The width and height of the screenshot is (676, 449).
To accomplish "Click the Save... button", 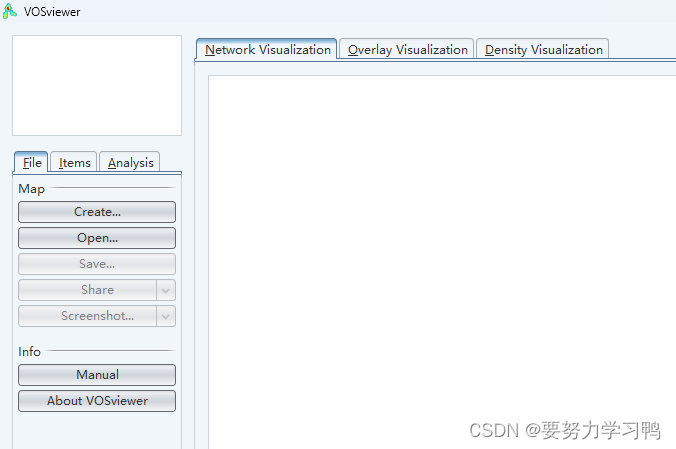I will (x=97, y=264).
